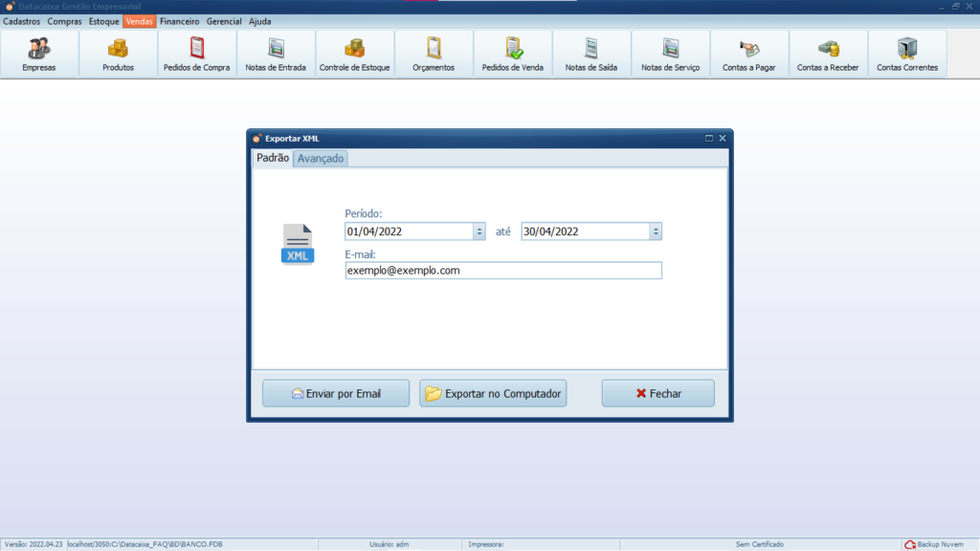Viewport: 980px width, 551px height.
Task: Expand the start date dropdown
Action: coord(479,231)
